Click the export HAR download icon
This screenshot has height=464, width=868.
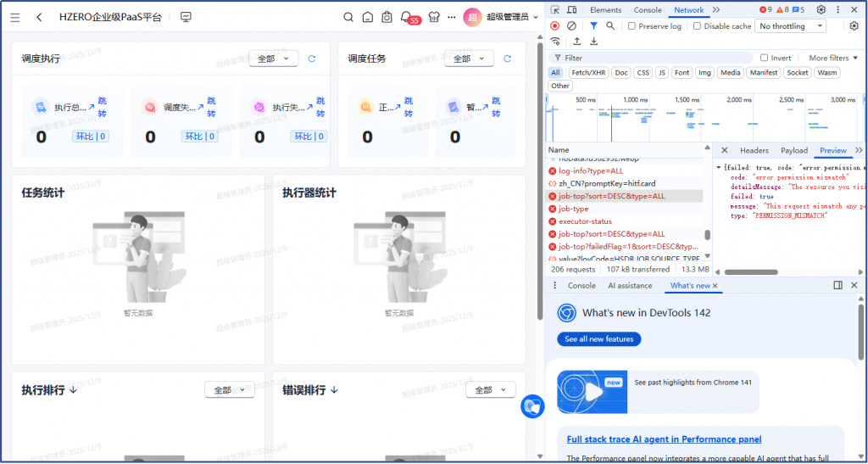(593, 41)
